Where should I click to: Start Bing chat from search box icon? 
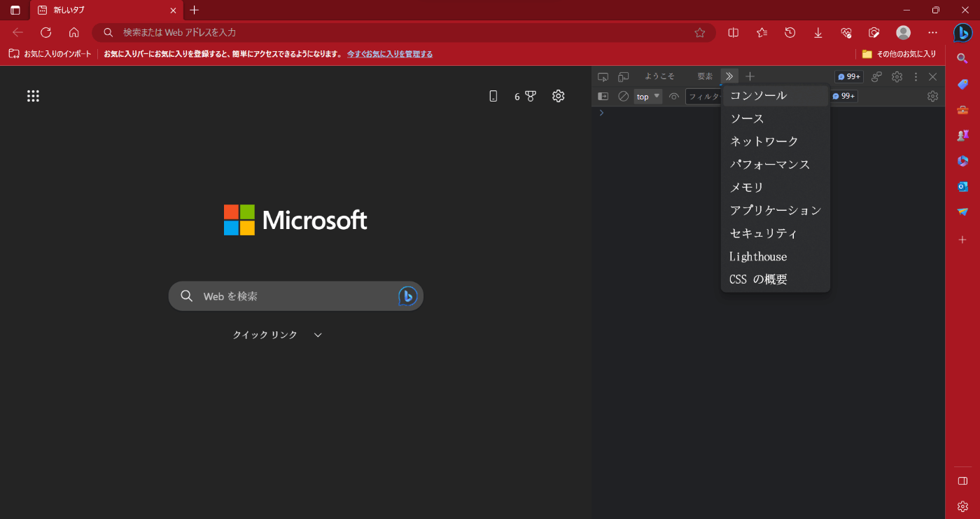[407, 296]
